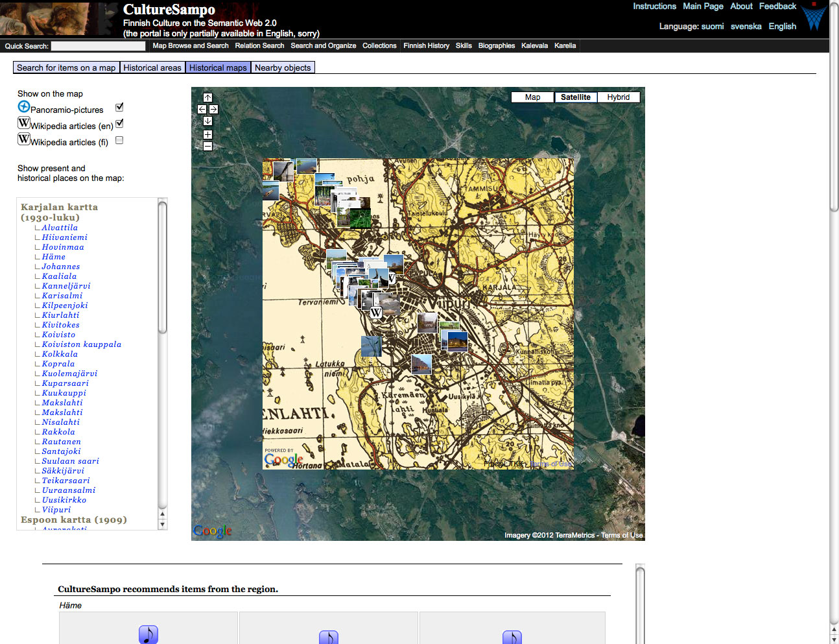
Task: Select Viipuri in place list
Action: 56,510
